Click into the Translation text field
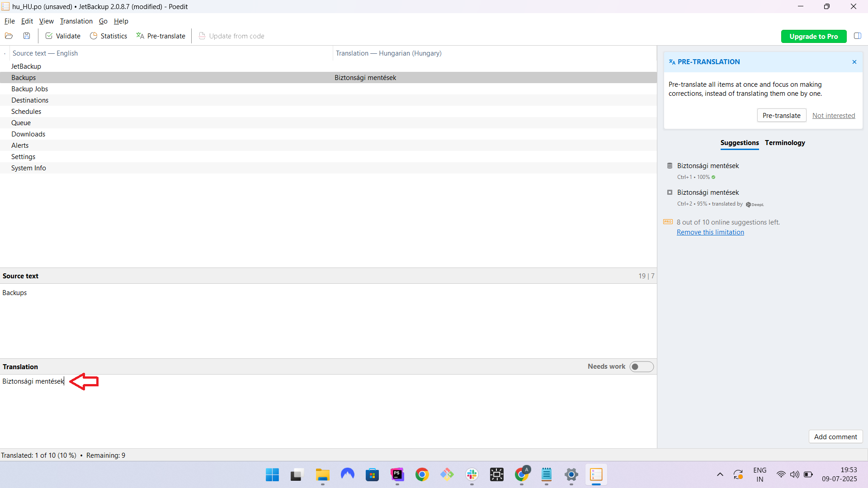Screen dimensions: 868x488 pos(328,411)
